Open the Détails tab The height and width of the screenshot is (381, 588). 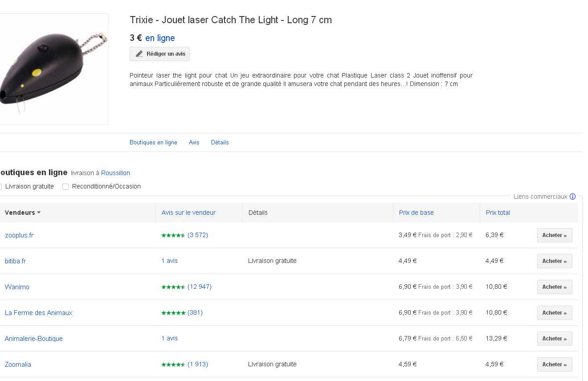[220, 143]
